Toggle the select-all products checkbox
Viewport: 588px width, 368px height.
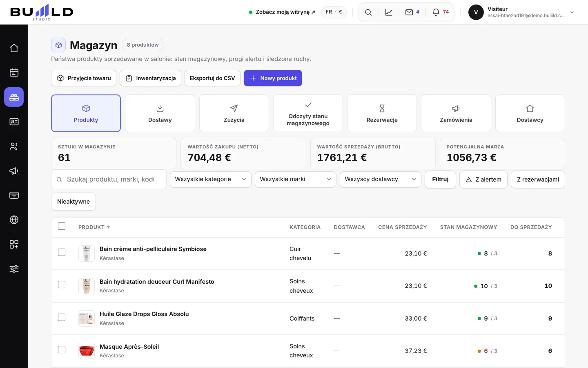(62, 226)
